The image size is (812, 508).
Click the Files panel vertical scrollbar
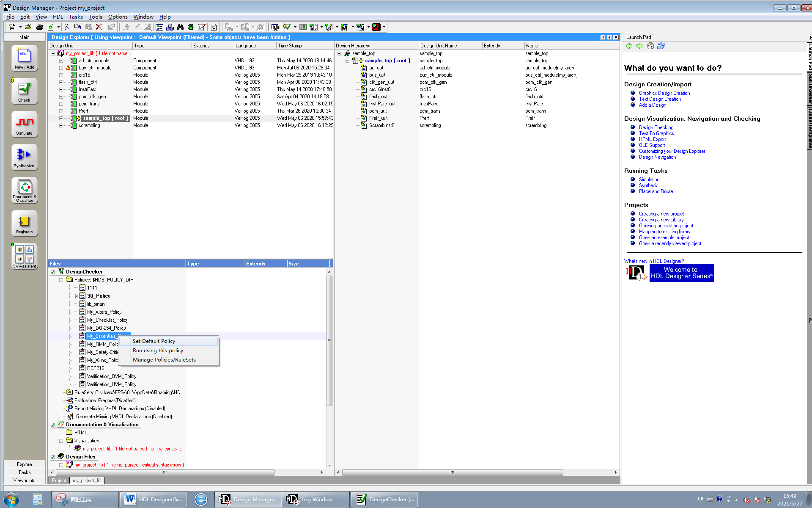pos(329,341)
